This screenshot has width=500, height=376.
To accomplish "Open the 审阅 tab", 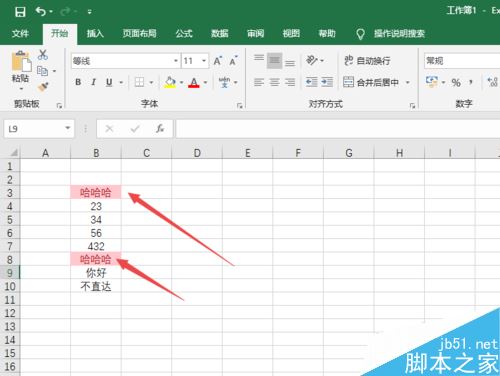I will (x=255, y=33).
